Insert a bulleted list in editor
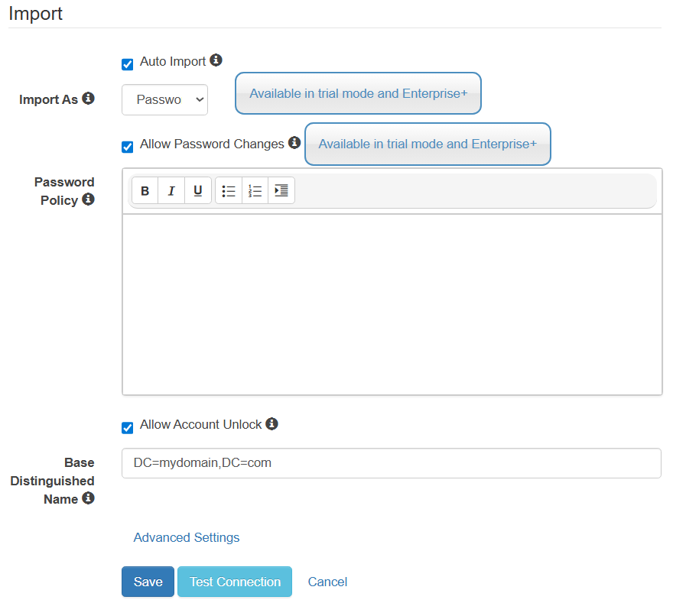The width and height of the screenshot is (673, 616). click(229, 191)
